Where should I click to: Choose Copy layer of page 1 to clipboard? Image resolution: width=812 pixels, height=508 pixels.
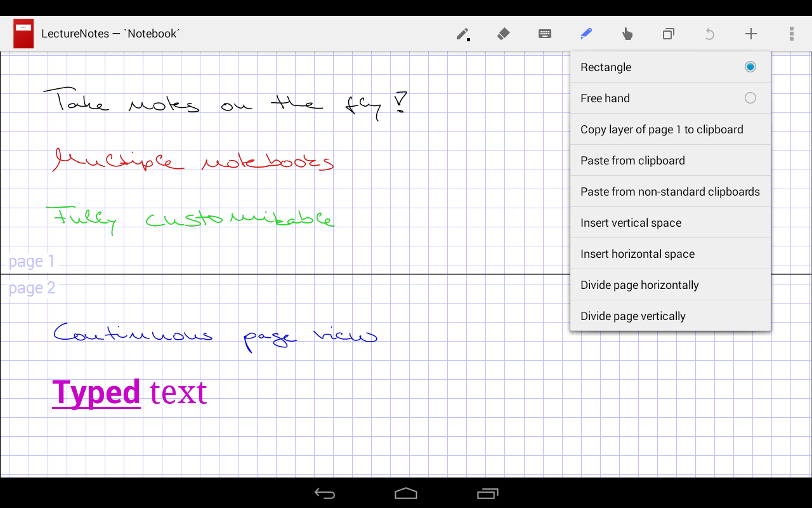(x=662, y=129)
